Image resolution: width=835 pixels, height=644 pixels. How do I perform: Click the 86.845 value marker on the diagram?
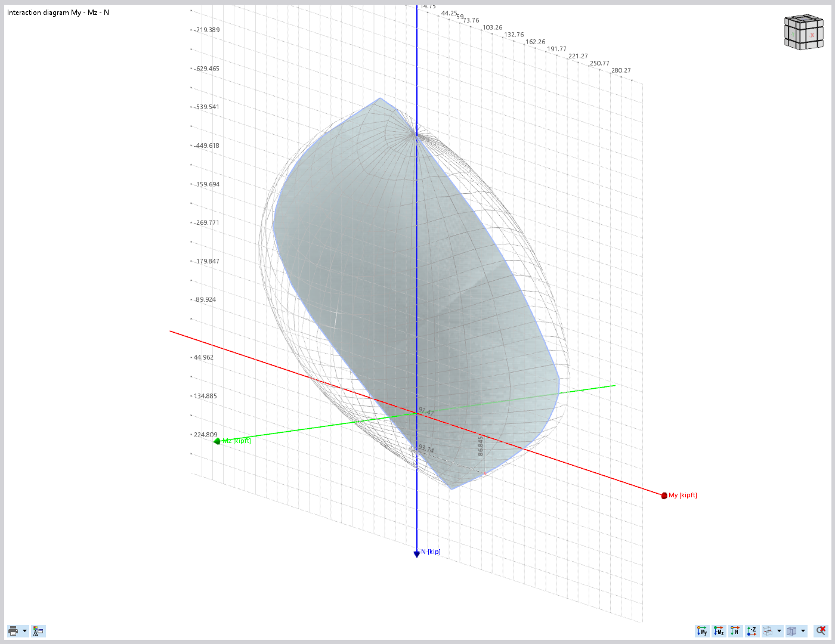point(481,446)
